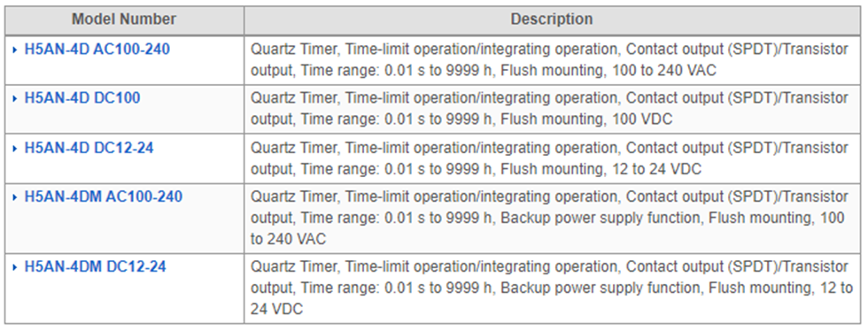Click the Model Number column header
Image resolution: width=868 pixels, height=331 pixels.
124,19
